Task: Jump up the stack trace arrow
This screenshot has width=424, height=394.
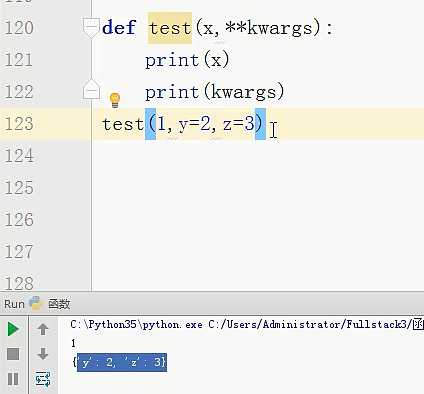Action: coord(43,329)
